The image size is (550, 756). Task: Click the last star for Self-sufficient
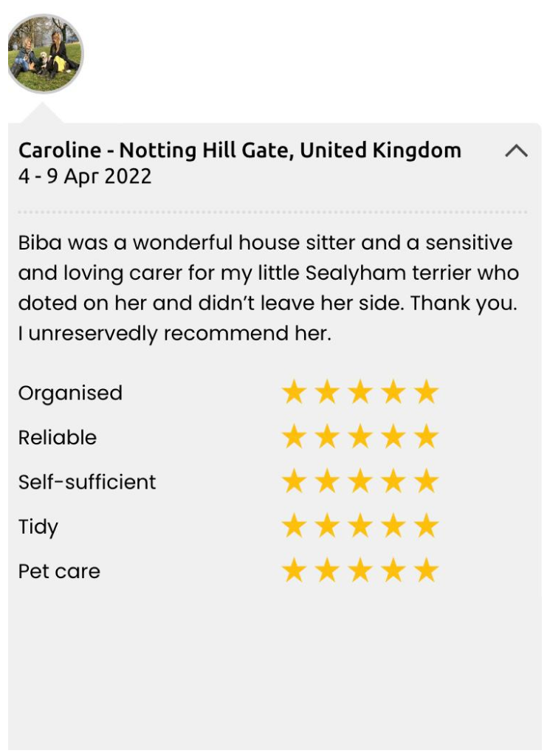point(427,482)
